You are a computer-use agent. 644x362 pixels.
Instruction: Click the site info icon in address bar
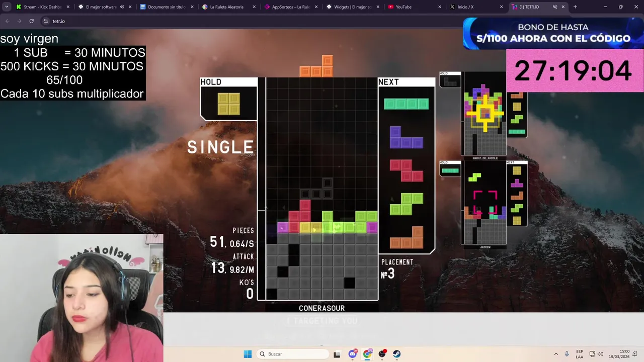46,21
